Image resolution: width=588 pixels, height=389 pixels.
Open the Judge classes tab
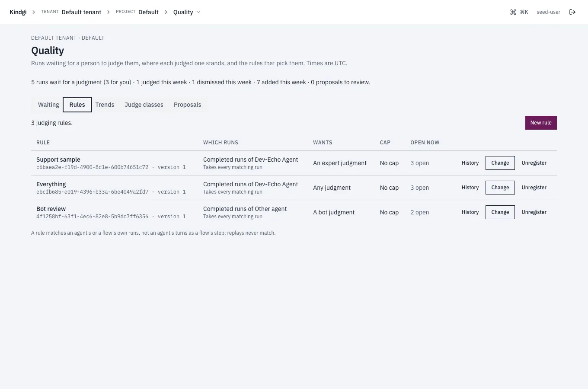pyautogui.click(x=144, y=105)
